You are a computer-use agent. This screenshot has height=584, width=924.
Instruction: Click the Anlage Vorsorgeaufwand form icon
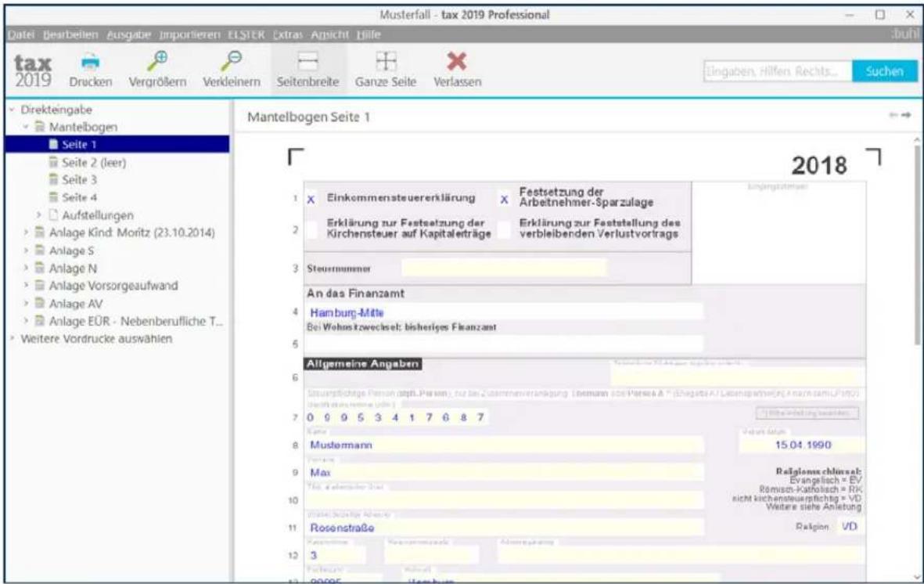tap(40, 286)
